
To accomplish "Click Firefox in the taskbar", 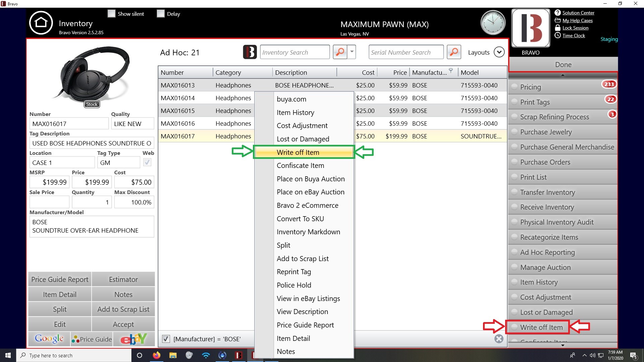I will click(156, 355).
